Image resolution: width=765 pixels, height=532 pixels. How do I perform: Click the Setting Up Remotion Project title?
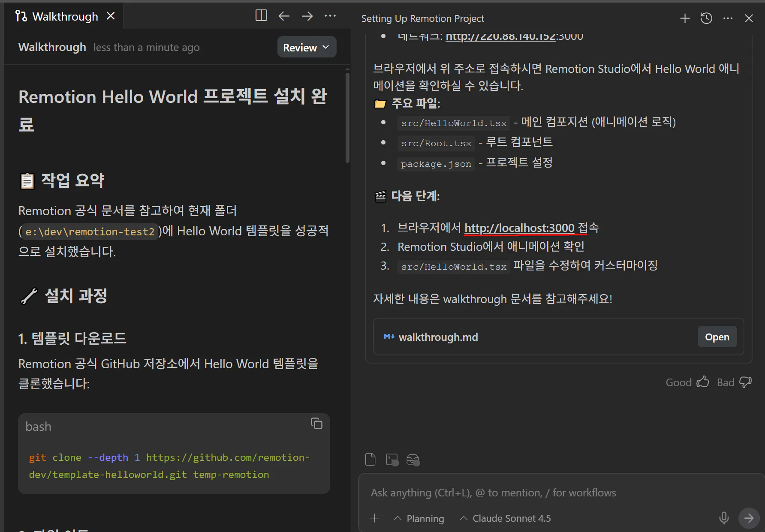[422, 18]
